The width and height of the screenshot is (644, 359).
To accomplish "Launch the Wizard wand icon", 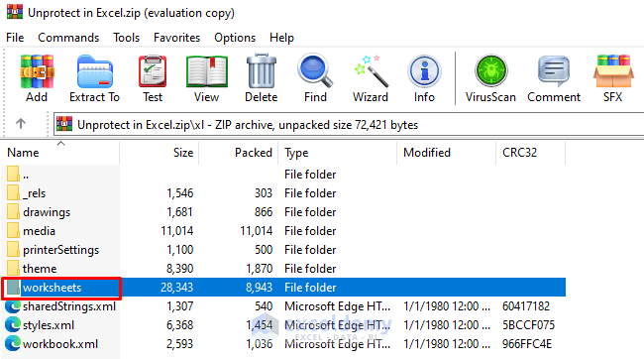I will click(x=371, y=71).
